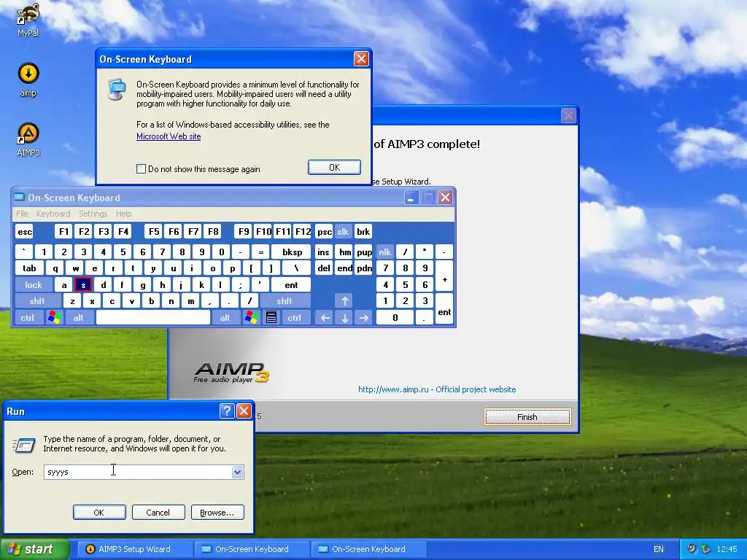This screenshot has height=560, width=747.
Task: Click the numpad plus key
Action: click(x=444, y=276)
